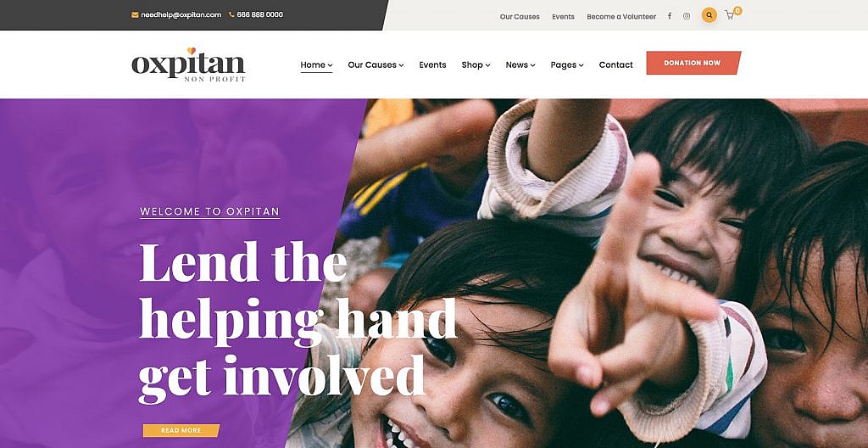This screenshot has height=448, width=868.
Task: Click Our Causes link in top bar
Action: 520,17
